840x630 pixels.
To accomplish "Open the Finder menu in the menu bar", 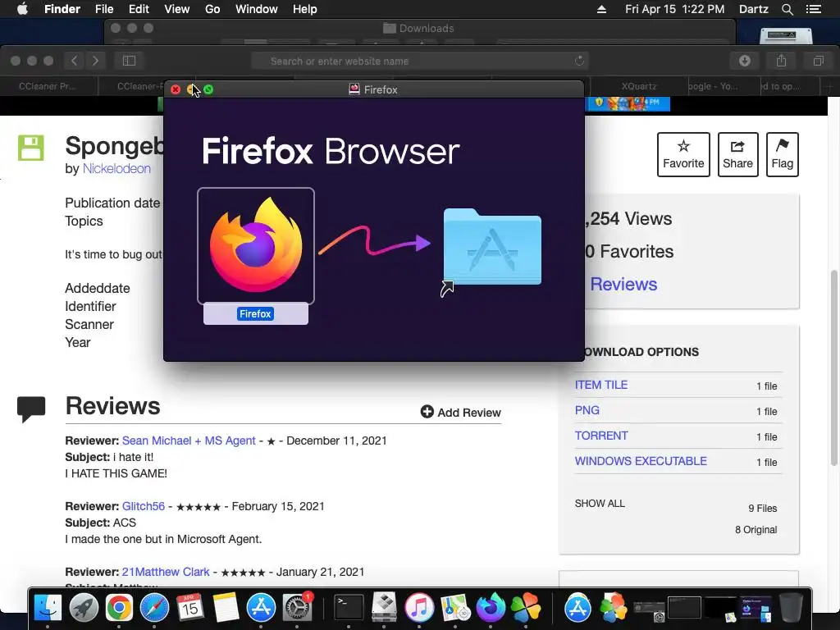I will click(x=62, y=9).
